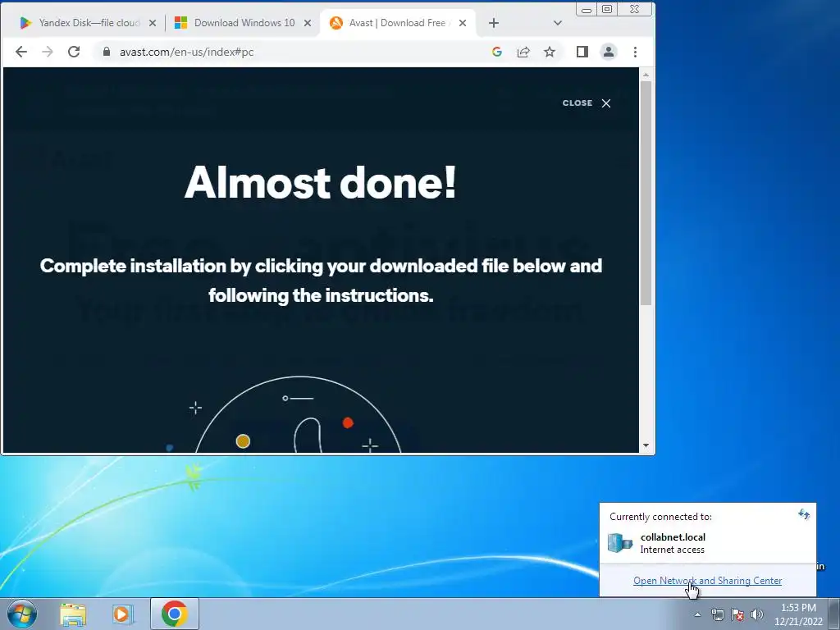Click the Google icon in address bar
840x630 pixels.
click(x=497, y=52)
